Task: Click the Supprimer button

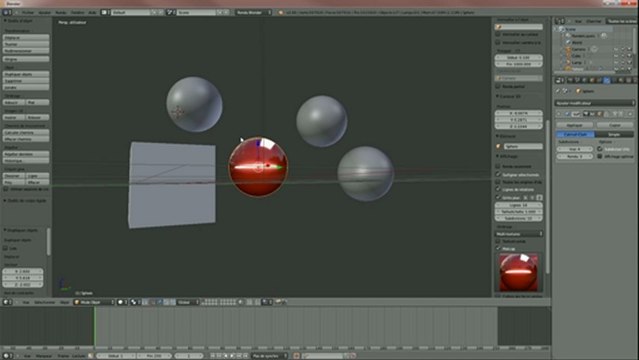Action: pyautogui.click(x=26, y=81)
